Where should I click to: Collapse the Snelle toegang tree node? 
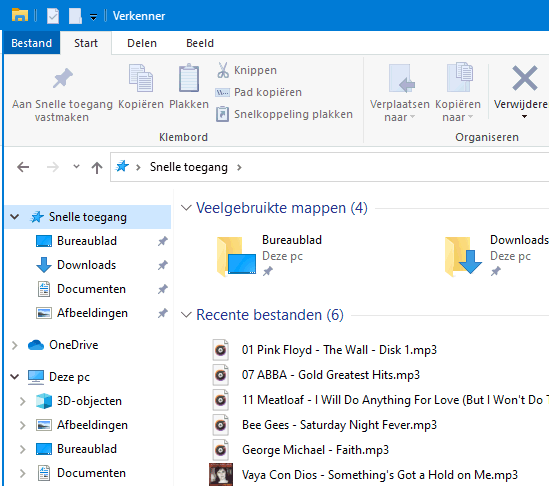click(14, 217)
